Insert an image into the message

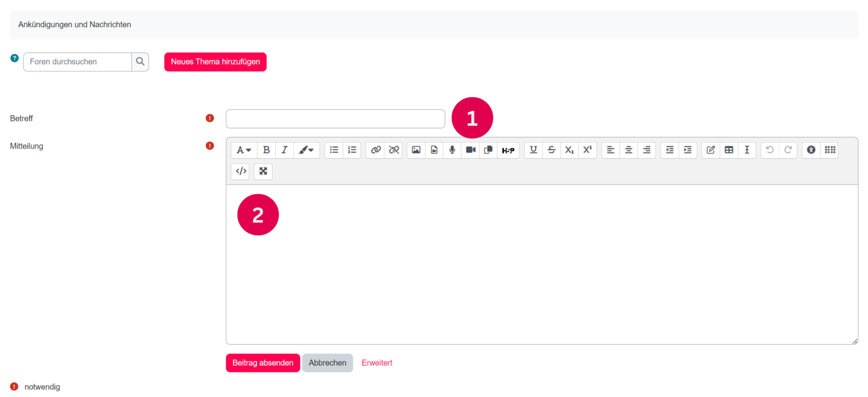click(x=416, y=150)
